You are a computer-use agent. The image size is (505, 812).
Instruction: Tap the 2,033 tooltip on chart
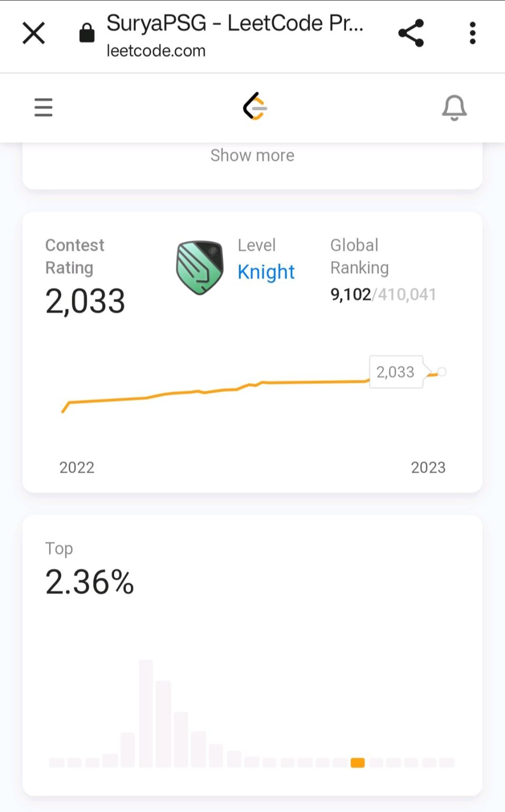(x=396, y=372)
